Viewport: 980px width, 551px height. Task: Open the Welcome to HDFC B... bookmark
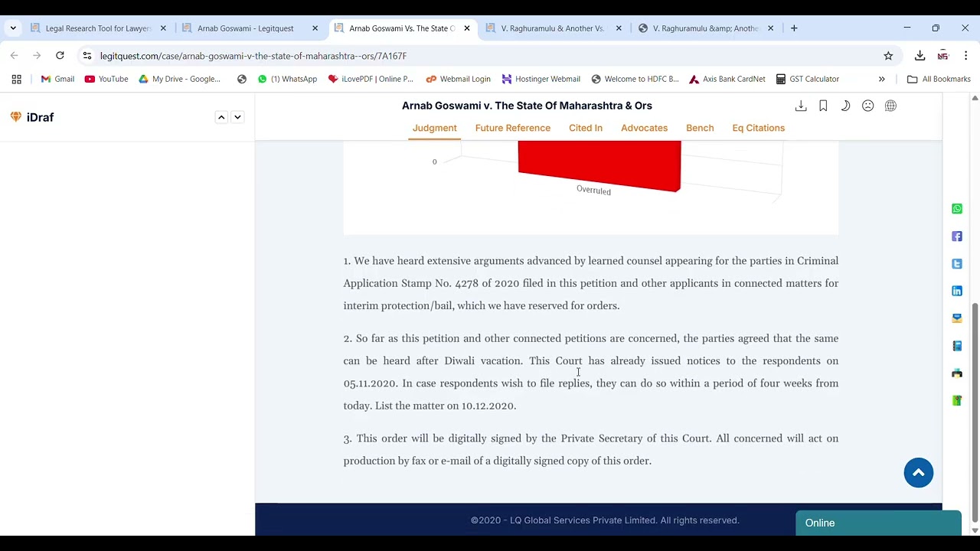pyautogui.click(x=635, y=79)
